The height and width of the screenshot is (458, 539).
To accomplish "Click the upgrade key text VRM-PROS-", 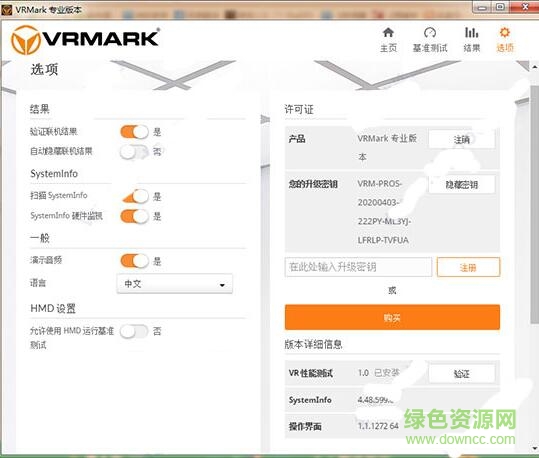I will [380, 184].
